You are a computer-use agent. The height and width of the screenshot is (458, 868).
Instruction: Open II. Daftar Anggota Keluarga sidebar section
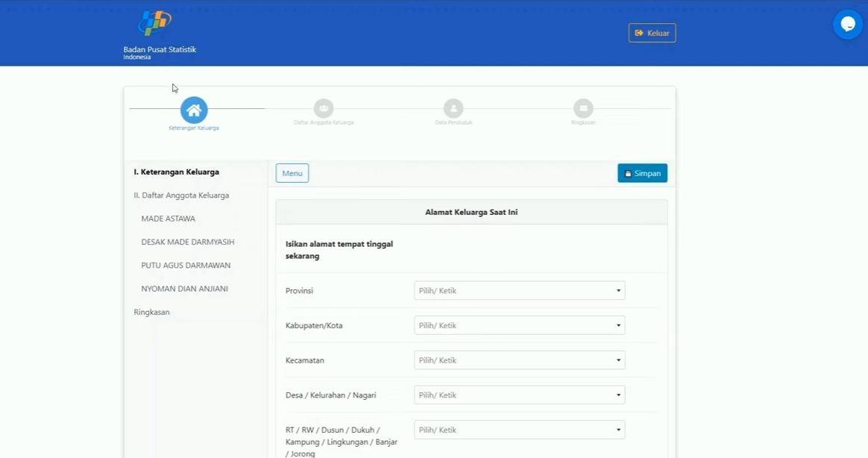(181, 195)
